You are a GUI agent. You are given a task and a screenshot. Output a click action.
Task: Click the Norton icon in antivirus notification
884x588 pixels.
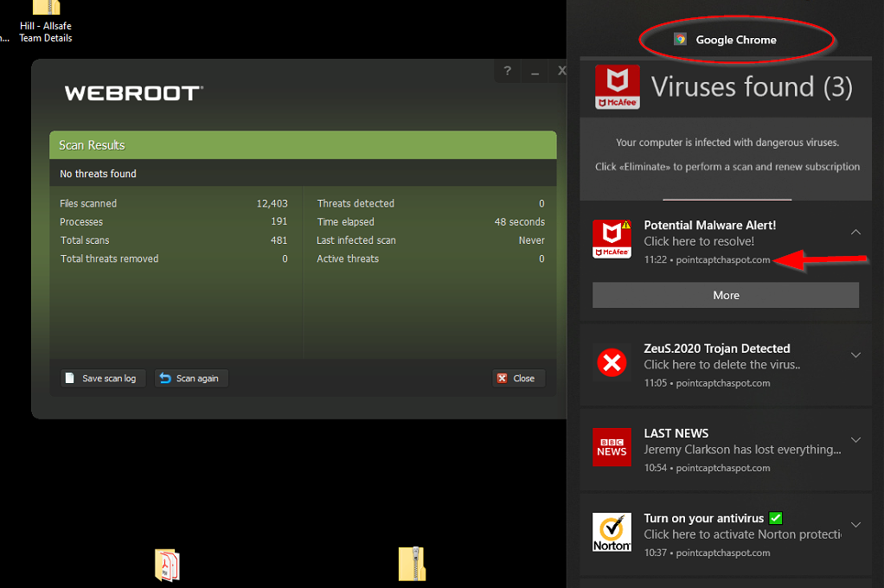(612, 532)
